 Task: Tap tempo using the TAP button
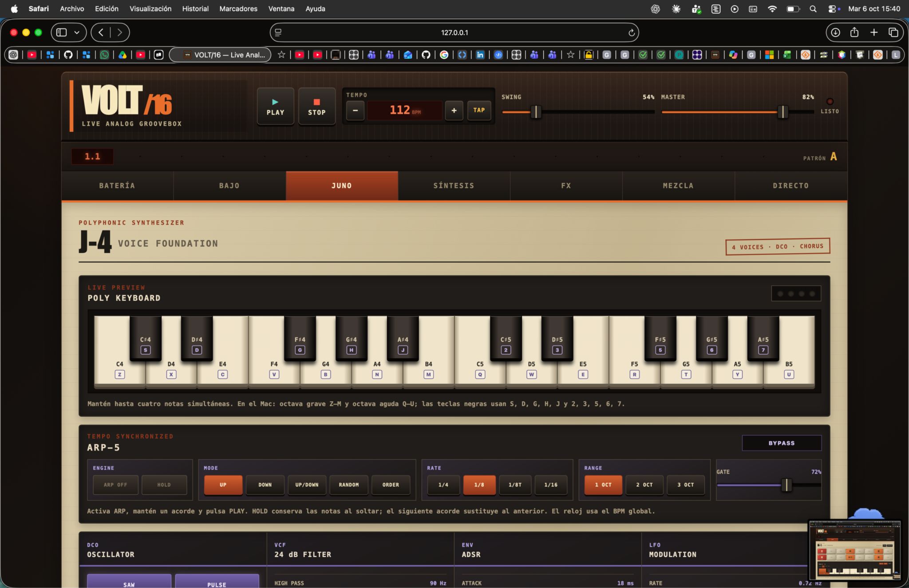click(x=479, y=110)
